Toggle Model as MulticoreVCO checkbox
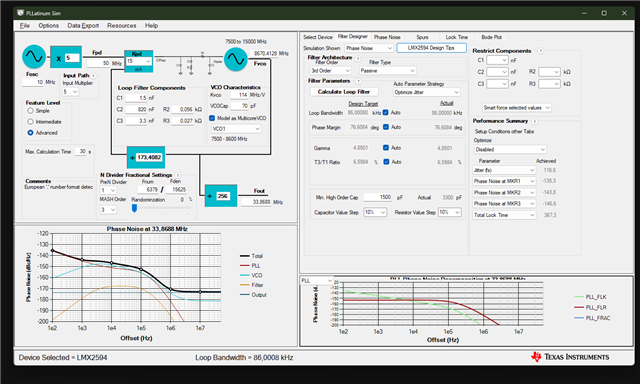The width and height of the screenshot is (640, 384). click(x=212, y=118)
